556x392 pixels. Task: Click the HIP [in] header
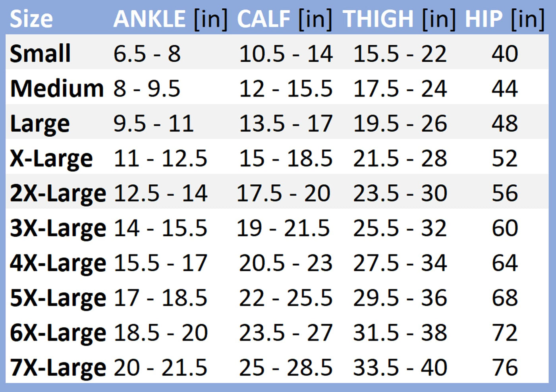[x=504, y=19]
